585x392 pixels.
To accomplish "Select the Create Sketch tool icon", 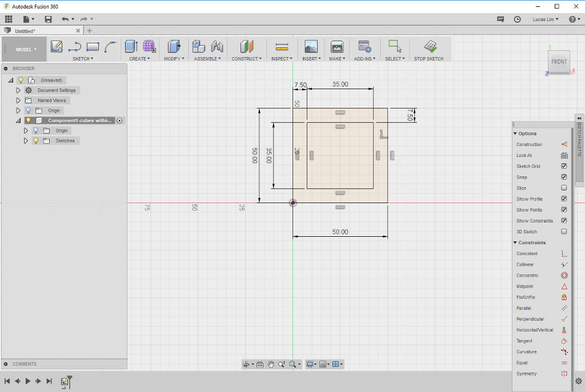I will (56, 47).
